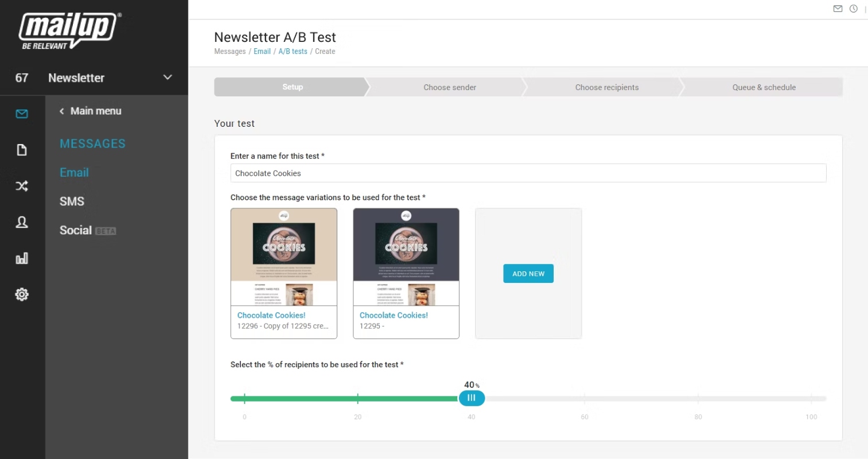Image resolution: width=868 pixels, height=459 pixels.
Task: Click the MailUp Be Relevant logo
Action: 69,30
